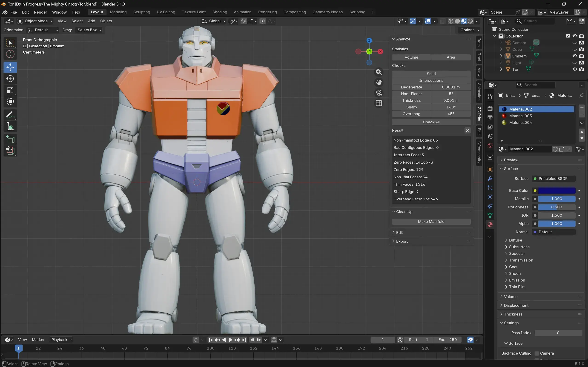Switch to the Geometry Nodes workspace tab

click(x=327, y=12)
